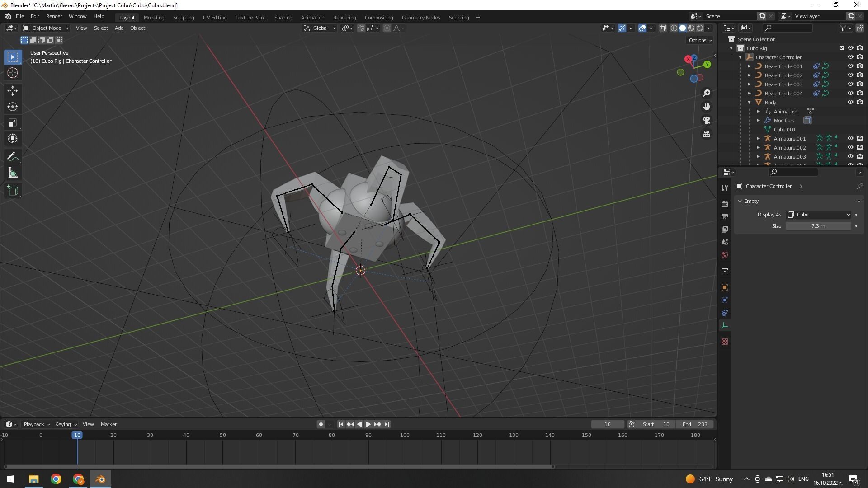This screenshot has height=488, width=868.
Task: Switch to the Modeling workspace tab
Action: [154, 18]
